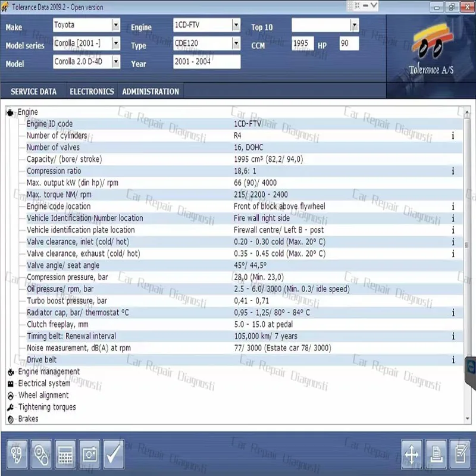Click the four-arrow move icon

pos(412,454)
